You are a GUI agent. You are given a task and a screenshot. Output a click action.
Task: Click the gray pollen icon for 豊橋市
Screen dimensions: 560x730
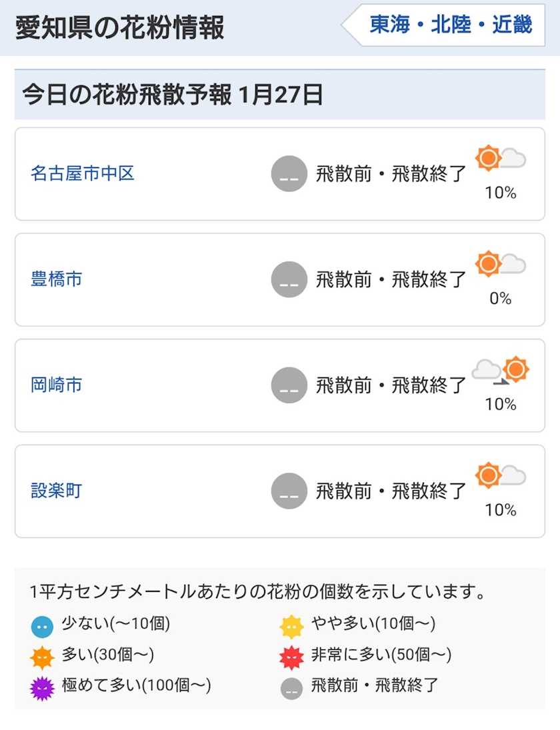(289, 279)
